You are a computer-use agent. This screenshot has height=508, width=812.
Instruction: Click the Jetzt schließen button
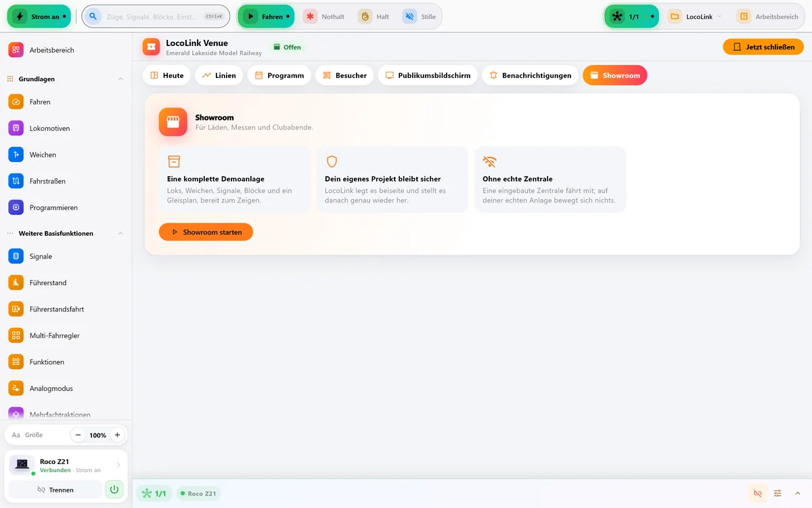(x=763, y=47)
